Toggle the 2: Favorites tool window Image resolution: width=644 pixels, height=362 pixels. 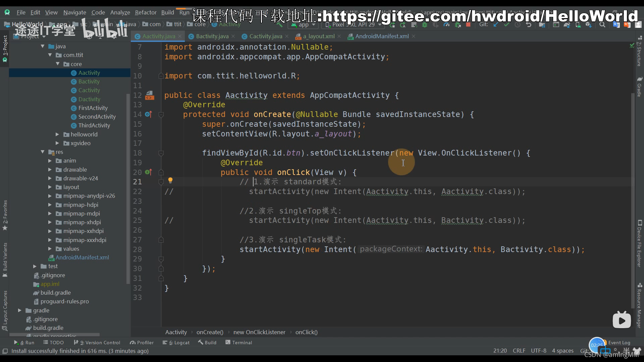[5, 216]
